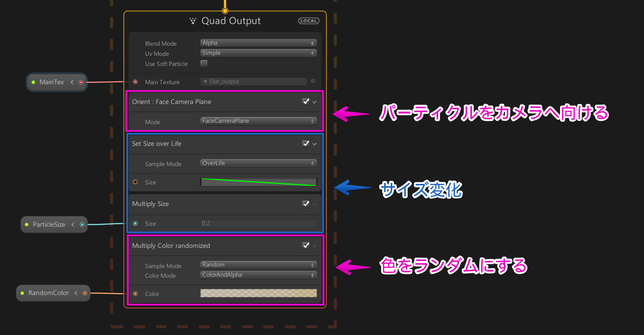Click the Uv Mode label
This screenshot has height=335, width=644.
[157, 54]
